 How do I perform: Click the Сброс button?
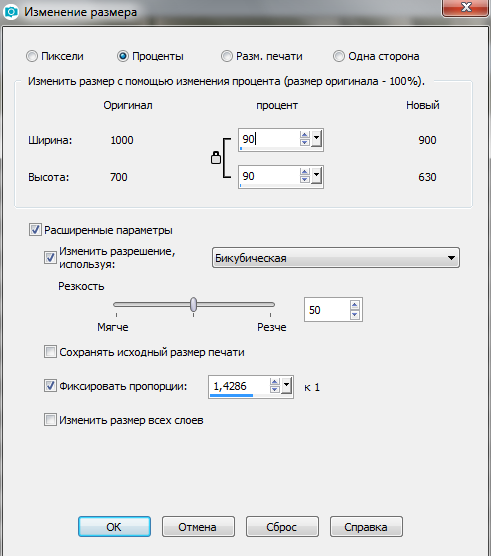283,527
